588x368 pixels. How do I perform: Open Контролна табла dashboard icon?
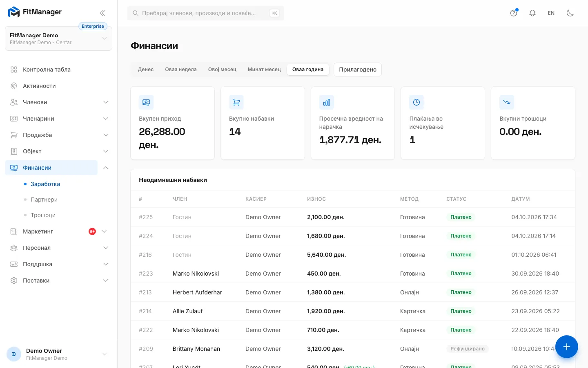pyautogui.click(x=14, y=70)
